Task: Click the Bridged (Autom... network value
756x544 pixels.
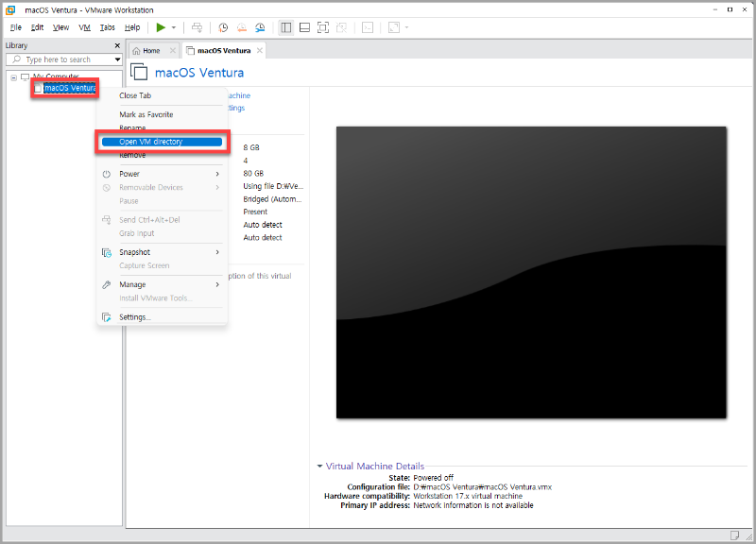Action: (272, 199)
